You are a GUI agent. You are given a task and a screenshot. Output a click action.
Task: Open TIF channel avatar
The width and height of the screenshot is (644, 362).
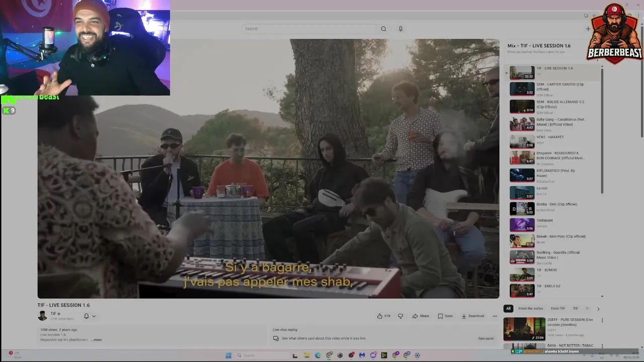tap(42, 316)
